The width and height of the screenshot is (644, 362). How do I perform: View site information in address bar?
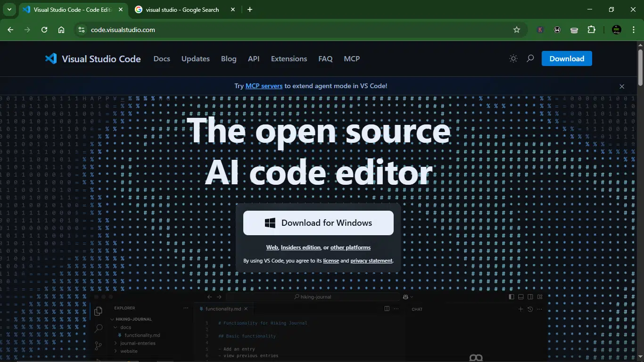point(82,30)
